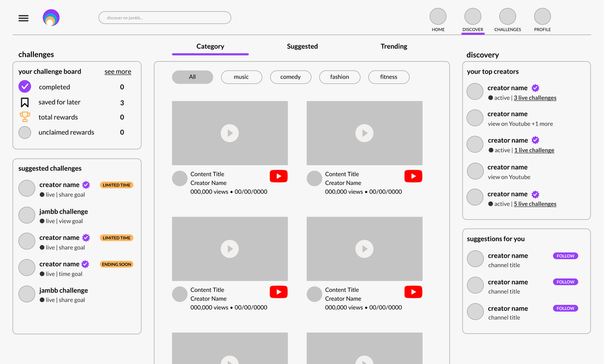Image resolution: width=604 pixels, height=364 pixels.
Task: Play the second-row right video
Action: (364, 249)
